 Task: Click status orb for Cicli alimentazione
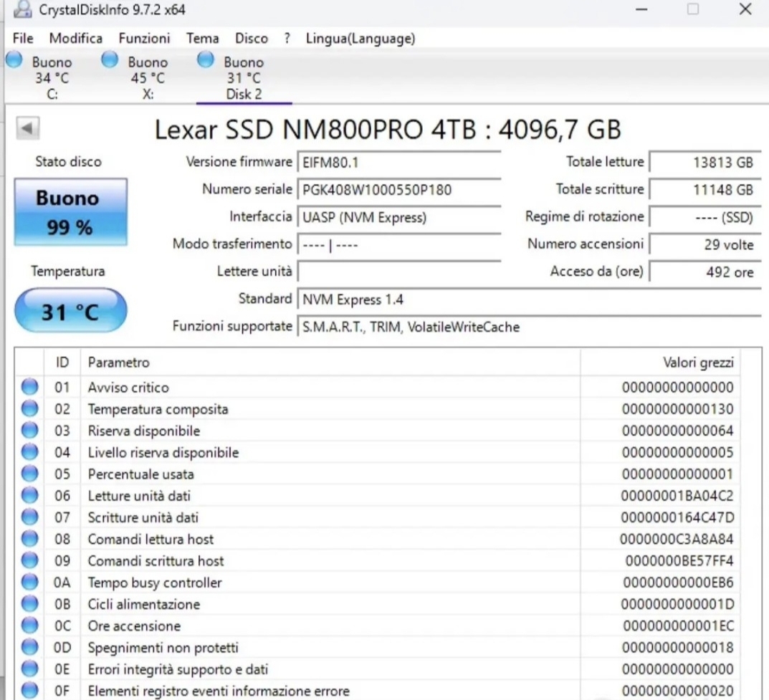pyautogui.click(x=29, y=604)
